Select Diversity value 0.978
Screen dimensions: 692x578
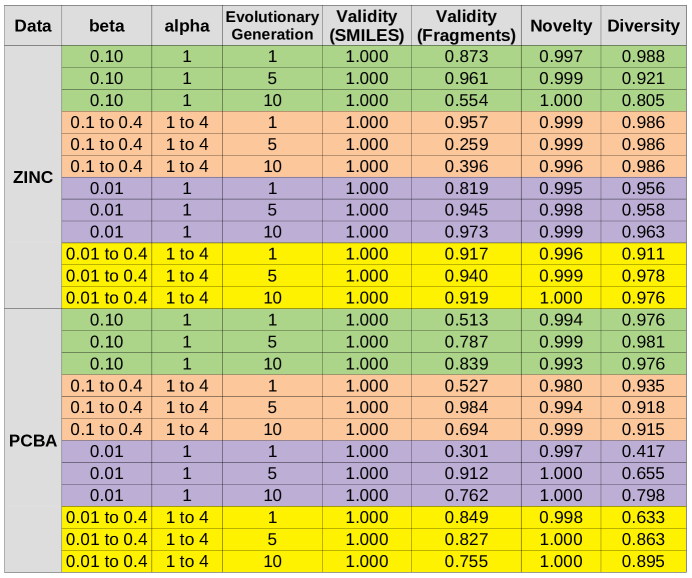[643, 276]
